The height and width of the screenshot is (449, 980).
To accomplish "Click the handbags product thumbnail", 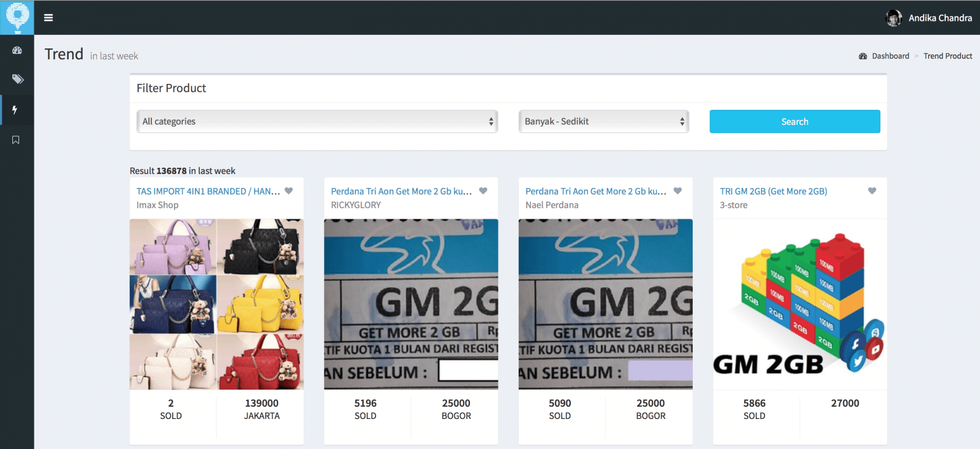I will pos(217,304).
